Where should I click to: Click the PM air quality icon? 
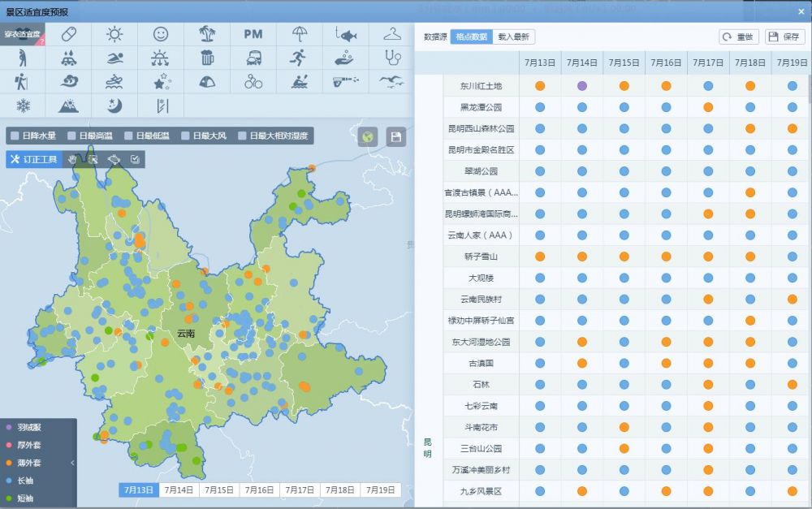[x=253, y=34]
